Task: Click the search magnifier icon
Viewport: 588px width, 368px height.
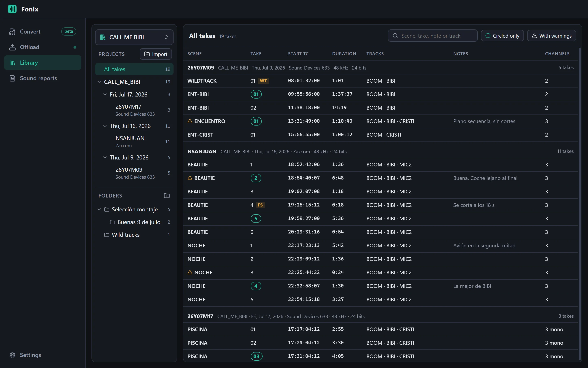Action: tap(395, 36)
